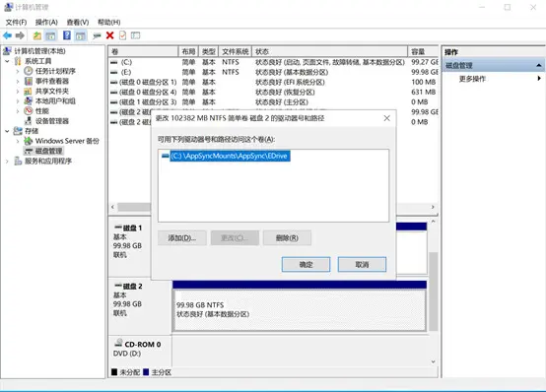The height and width of the screenshot is (392, 546).
Task: Open the blue Help toolbar icon
Action: 66,35
